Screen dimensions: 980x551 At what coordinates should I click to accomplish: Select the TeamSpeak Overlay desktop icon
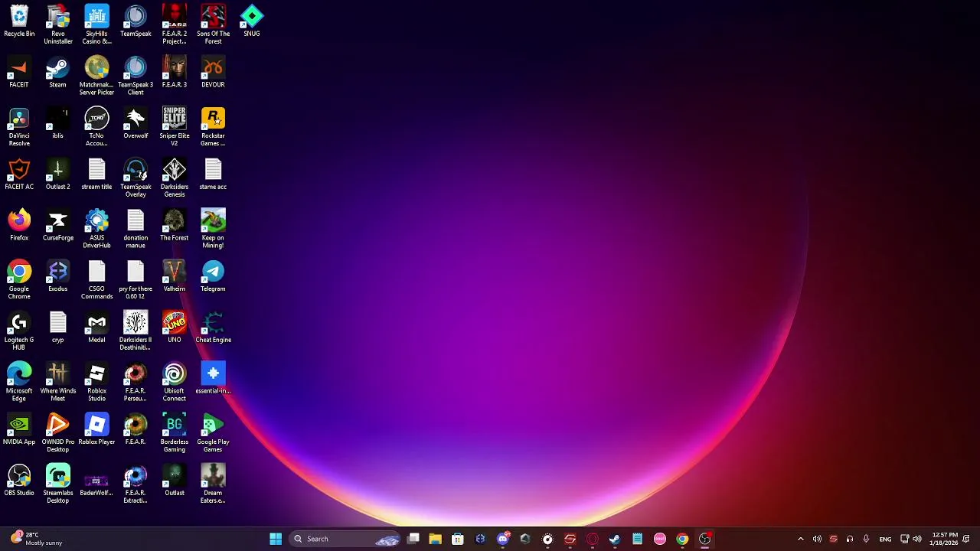[136, 178]
